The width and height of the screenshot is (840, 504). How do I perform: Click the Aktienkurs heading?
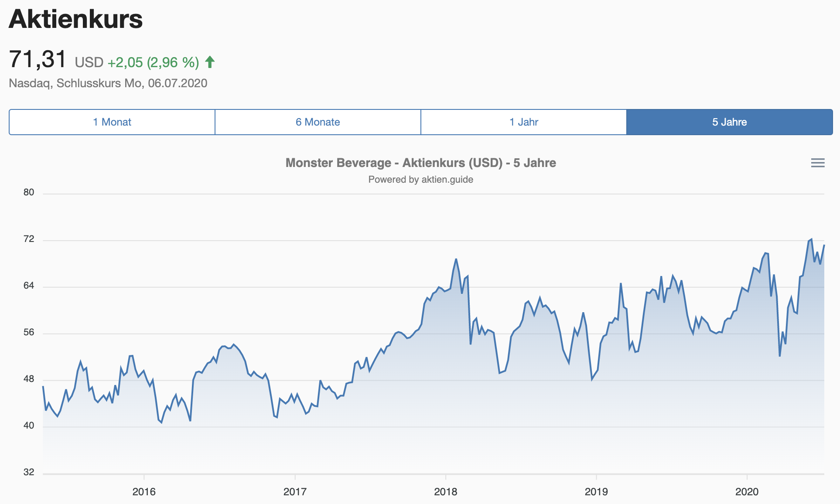(76, 19)
